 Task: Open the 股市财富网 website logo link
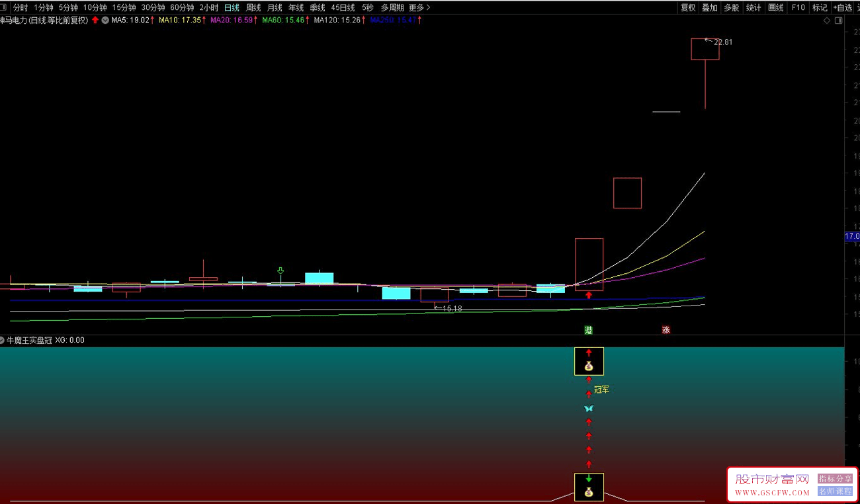[x=772, y=479]
